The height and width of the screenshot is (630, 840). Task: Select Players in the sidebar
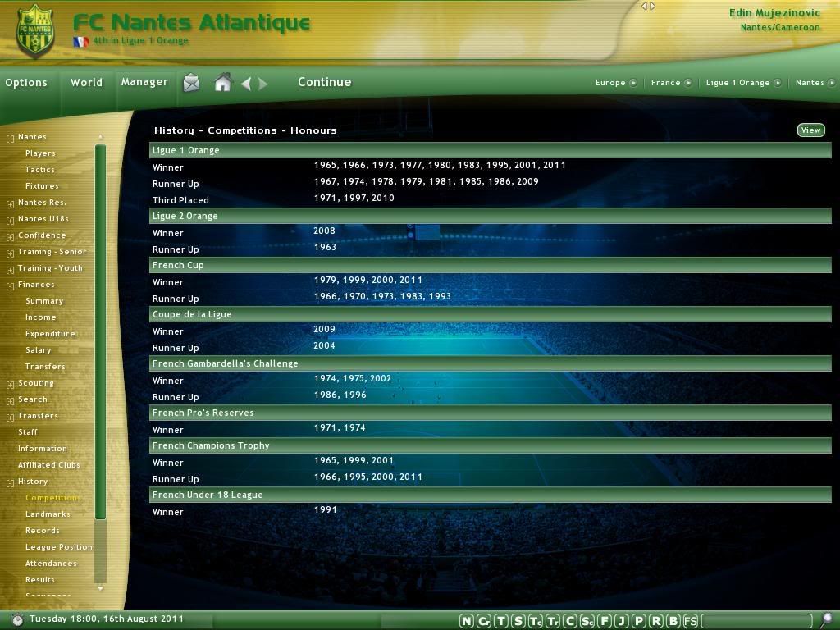tap(40, 153)
